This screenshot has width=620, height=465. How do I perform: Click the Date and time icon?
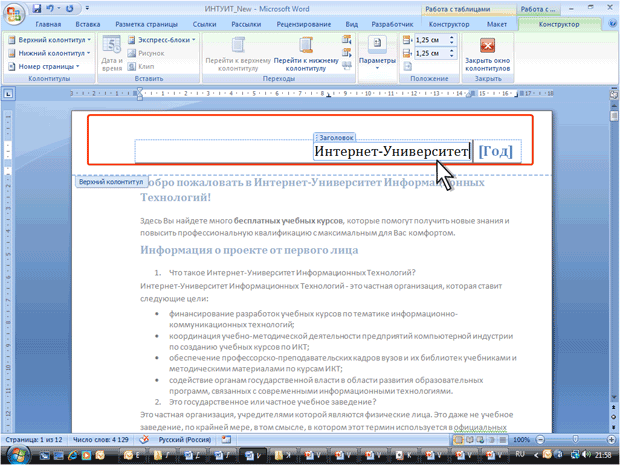[x=112, y=53]
